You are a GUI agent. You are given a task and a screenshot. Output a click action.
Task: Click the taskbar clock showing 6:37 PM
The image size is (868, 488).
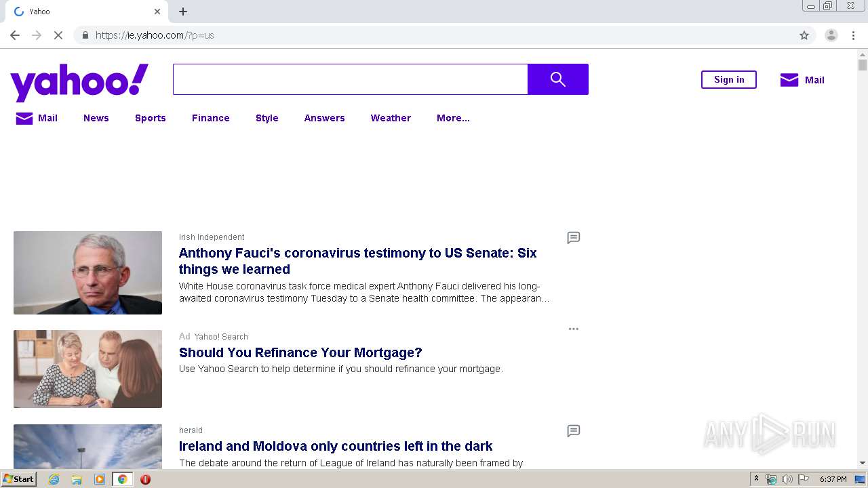(x=833, y=479)
